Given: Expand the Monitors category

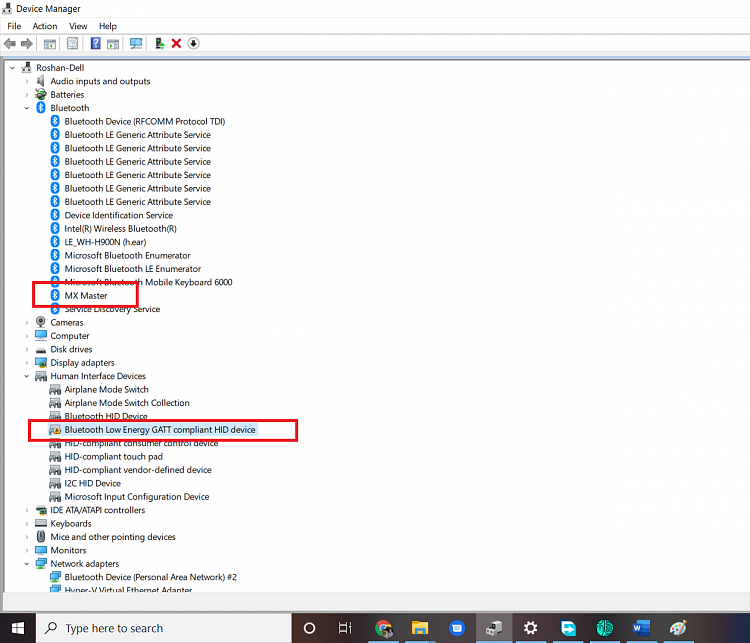Looking at the screenshot, I should (27, 550).
